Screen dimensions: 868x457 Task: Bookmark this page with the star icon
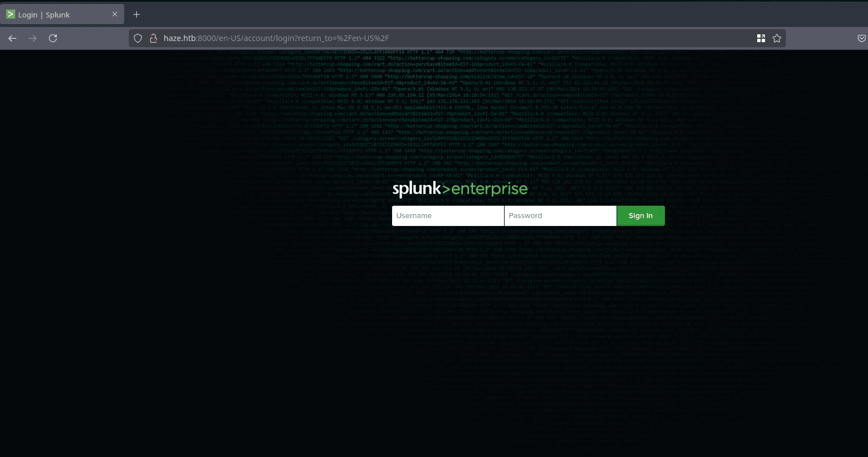(777, 38)
